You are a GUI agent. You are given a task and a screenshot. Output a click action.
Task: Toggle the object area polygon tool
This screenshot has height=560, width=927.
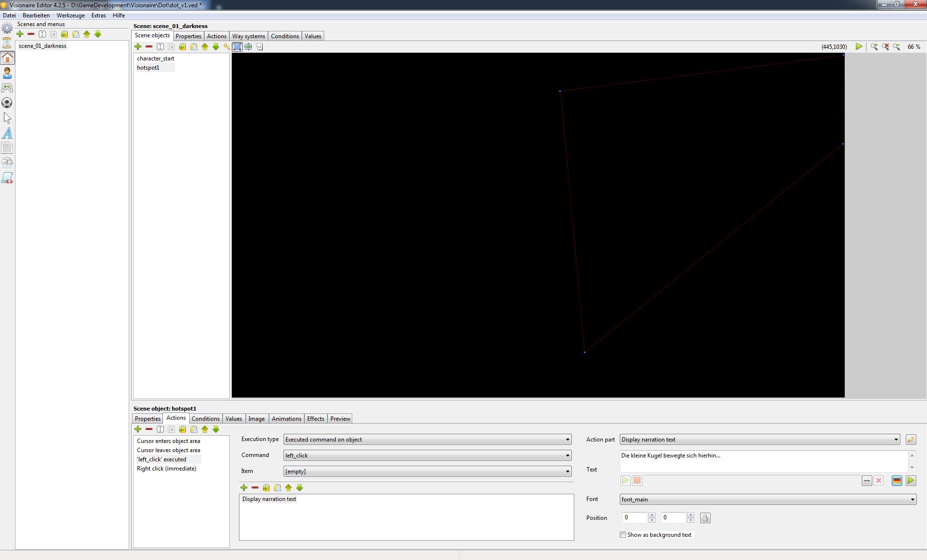click(x=237, y=46)
